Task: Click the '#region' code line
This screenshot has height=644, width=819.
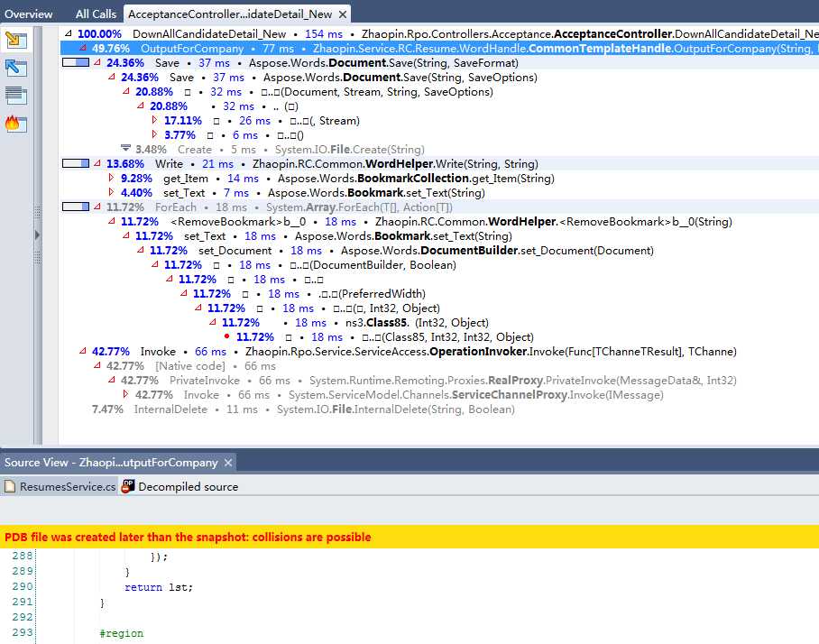Action: [121, 633]
